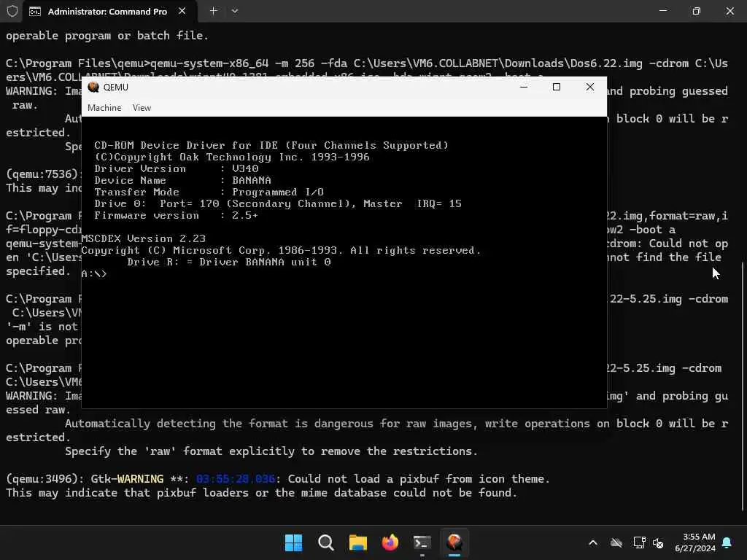The width and height of the screenshot is (747, 560).
Task: Click the admin shield icon in terminal
Action: coord(12,11)
